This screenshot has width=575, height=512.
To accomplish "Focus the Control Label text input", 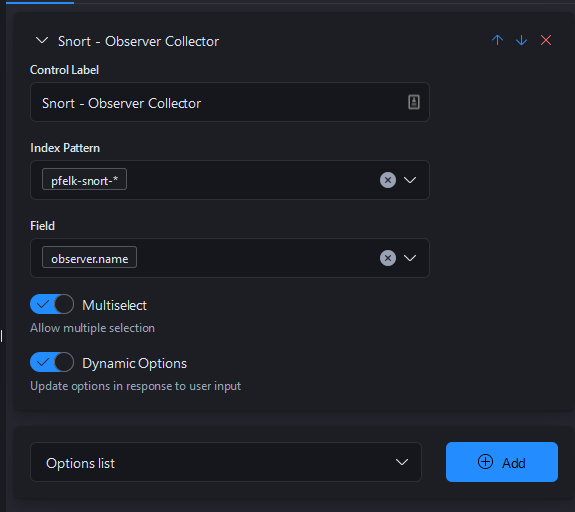I will [230, 102].
